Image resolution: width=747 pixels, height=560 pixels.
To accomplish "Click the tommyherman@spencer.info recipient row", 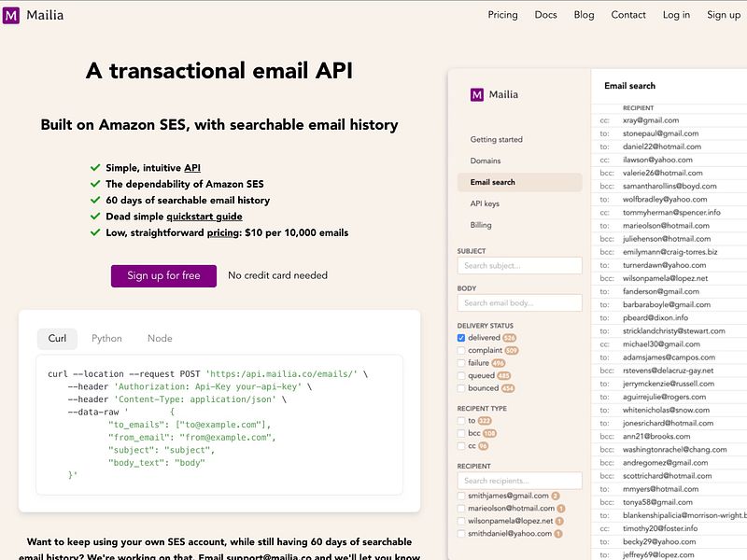I will (669, 213).
